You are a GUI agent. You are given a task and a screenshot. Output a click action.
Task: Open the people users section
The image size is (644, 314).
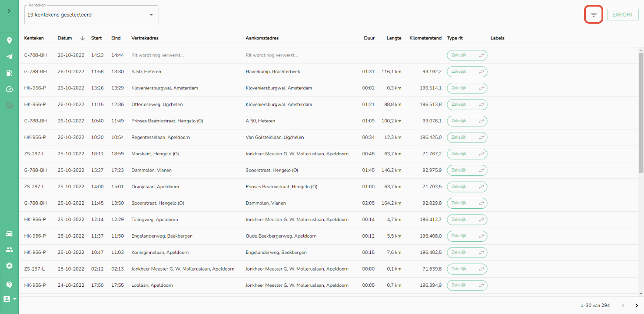coord(9,250)
